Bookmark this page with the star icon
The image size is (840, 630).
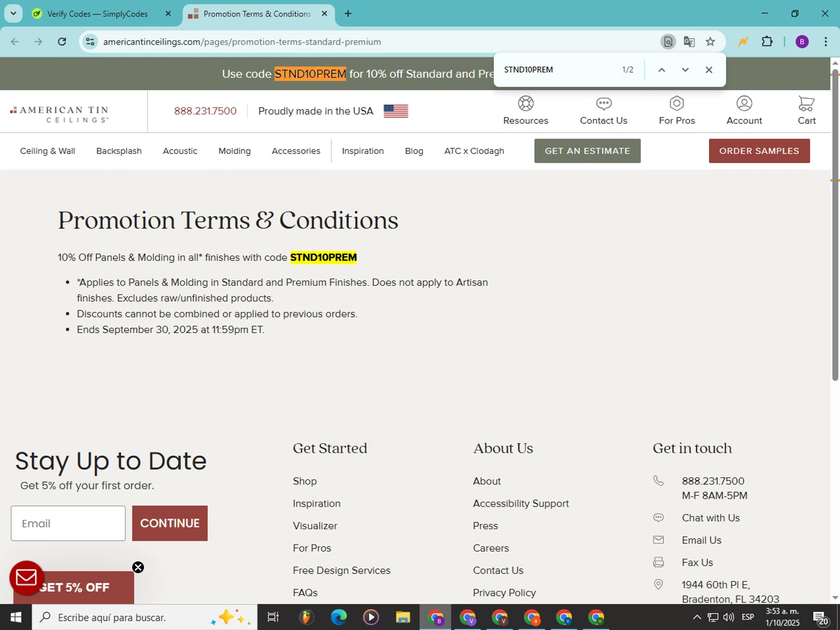click(x=710, y=41)
